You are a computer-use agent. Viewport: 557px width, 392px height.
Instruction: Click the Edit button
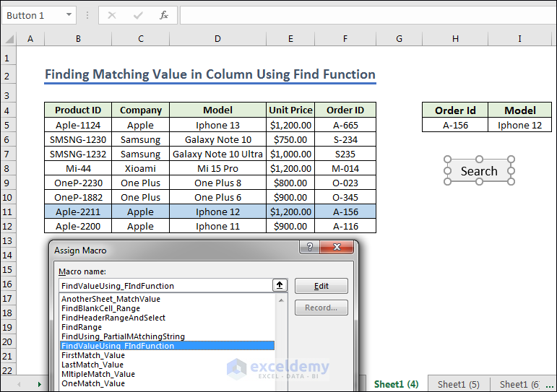pyautogui.click(x=321, y=286)
